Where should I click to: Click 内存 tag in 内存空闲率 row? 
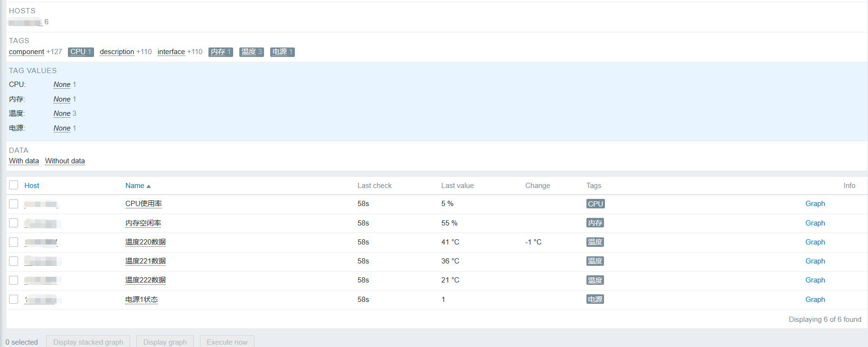[x=595, y=223]
